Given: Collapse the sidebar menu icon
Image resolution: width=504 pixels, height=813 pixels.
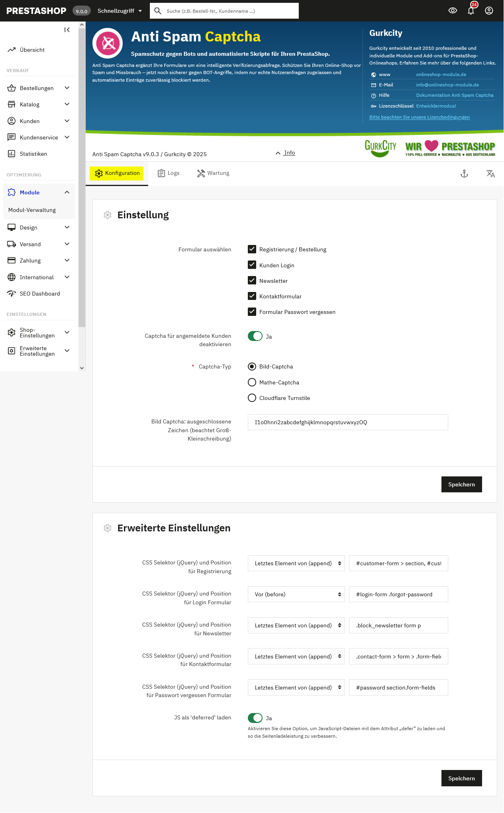Looking at the screenshot, I should point(67,30).
